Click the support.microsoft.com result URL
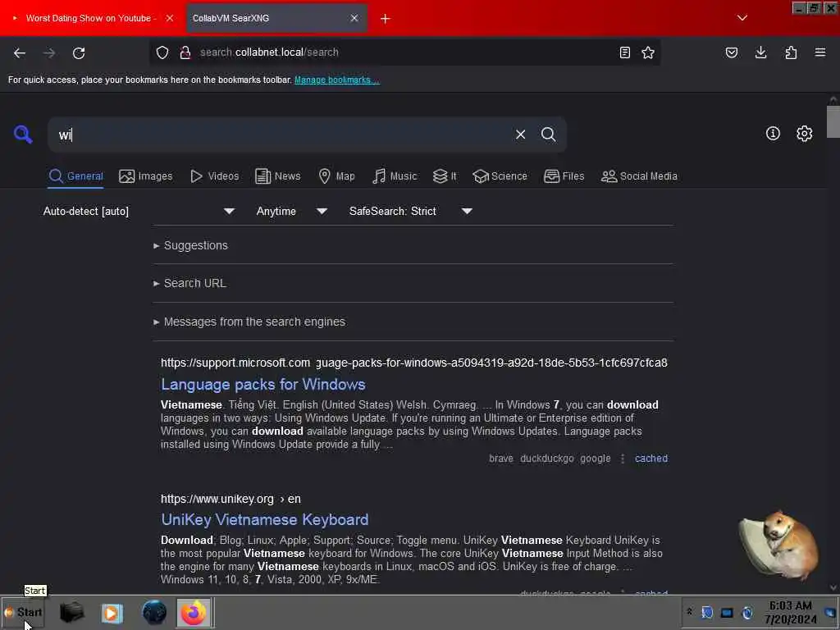Viewport: 840px width, 630px height. 414,363
